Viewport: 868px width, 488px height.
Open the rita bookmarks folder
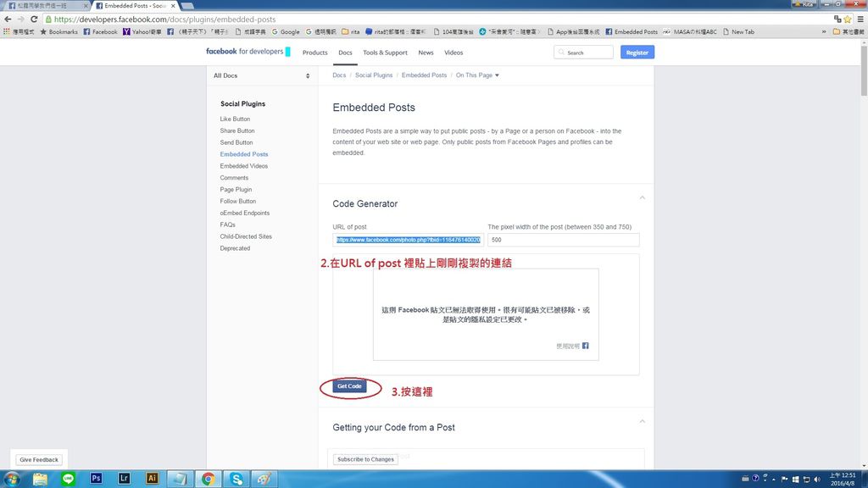[350, 31]
